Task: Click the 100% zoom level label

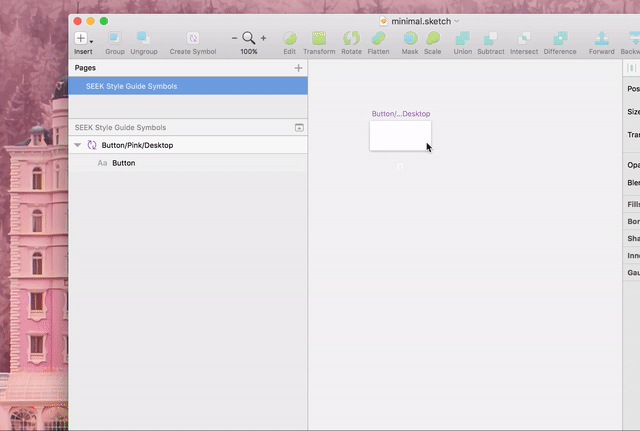Action: coord(249,52)
